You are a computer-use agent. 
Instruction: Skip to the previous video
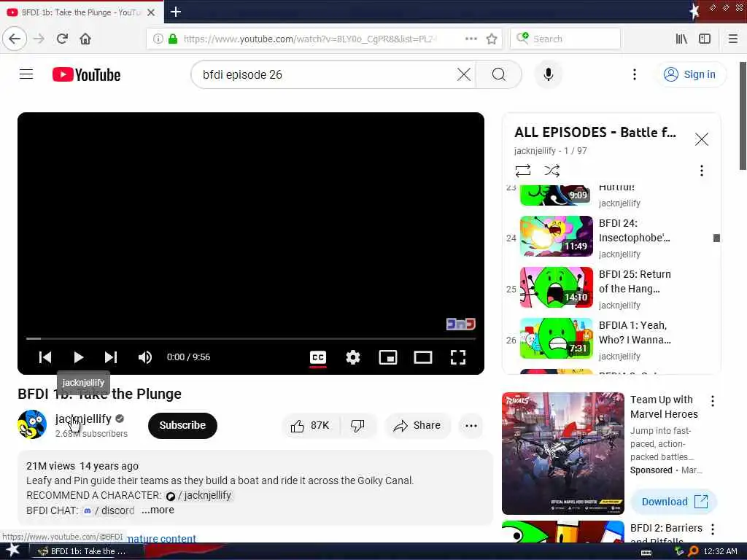click(45, 357)
